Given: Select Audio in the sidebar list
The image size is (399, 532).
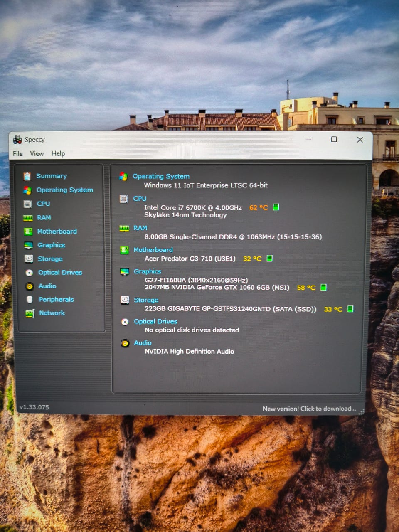Looking at the screenshot, I should [47, 286].
